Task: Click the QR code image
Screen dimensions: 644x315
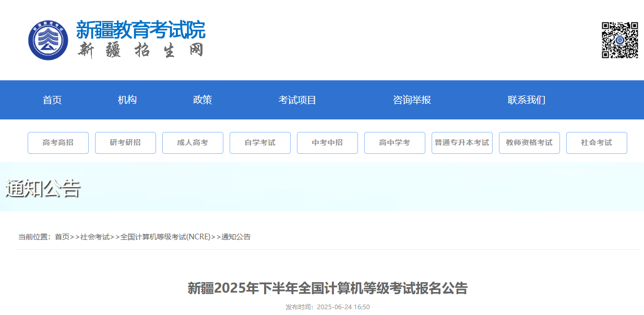Action: 619,40
